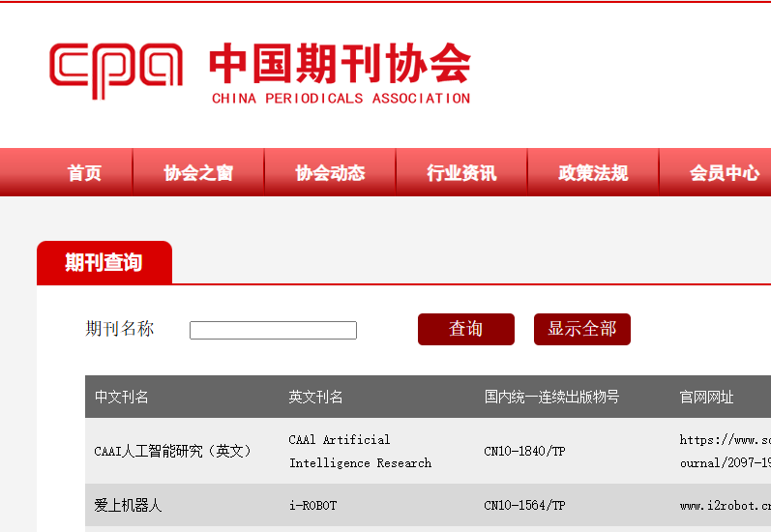Open 会员中心 in navigation bar

(725, 172)
